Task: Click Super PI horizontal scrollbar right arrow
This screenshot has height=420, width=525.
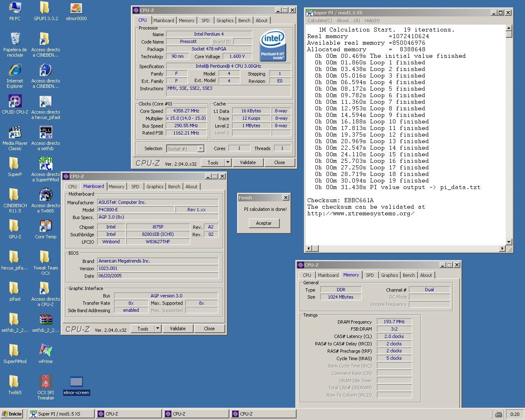Action: pos(502,249)
